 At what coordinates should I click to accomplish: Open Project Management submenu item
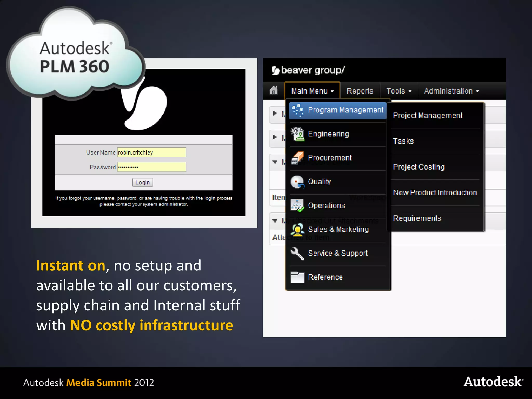point(435,116)
